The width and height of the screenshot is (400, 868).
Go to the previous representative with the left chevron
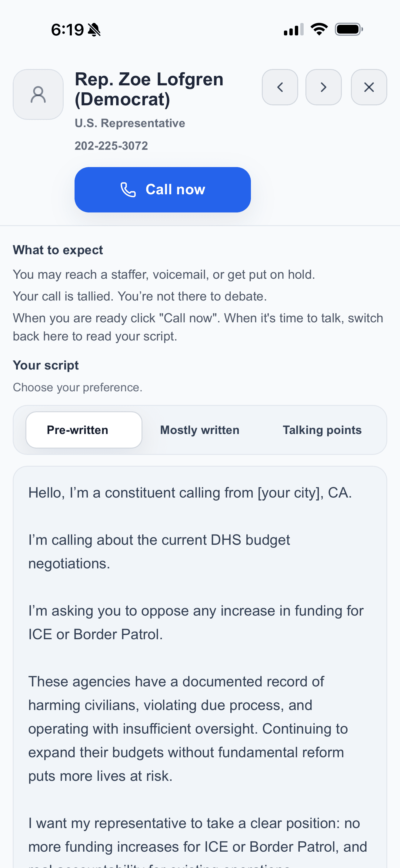[280, 87]
